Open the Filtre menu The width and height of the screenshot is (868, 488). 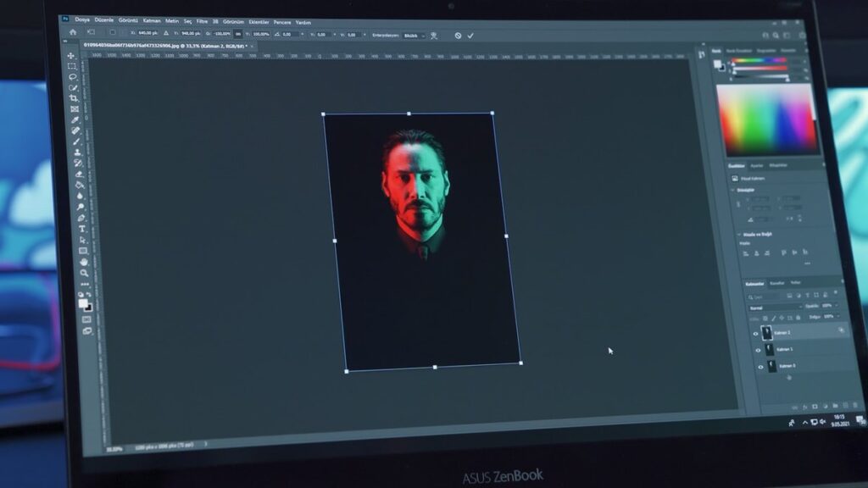(202, 21)
